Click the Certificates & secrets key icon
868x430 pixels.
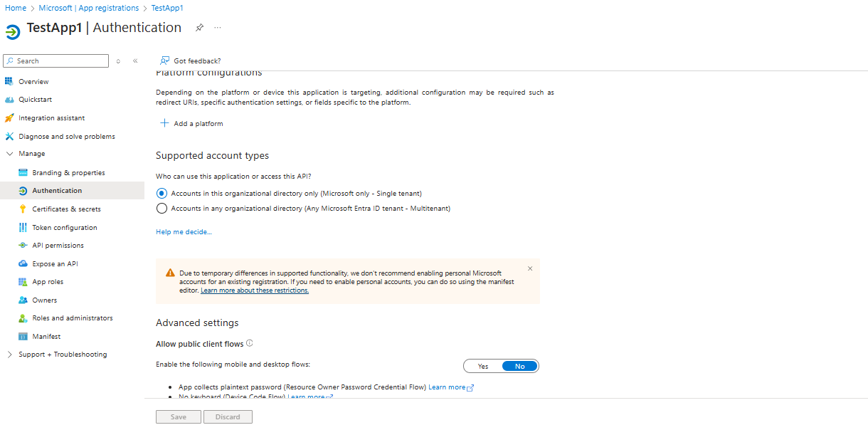23,209
